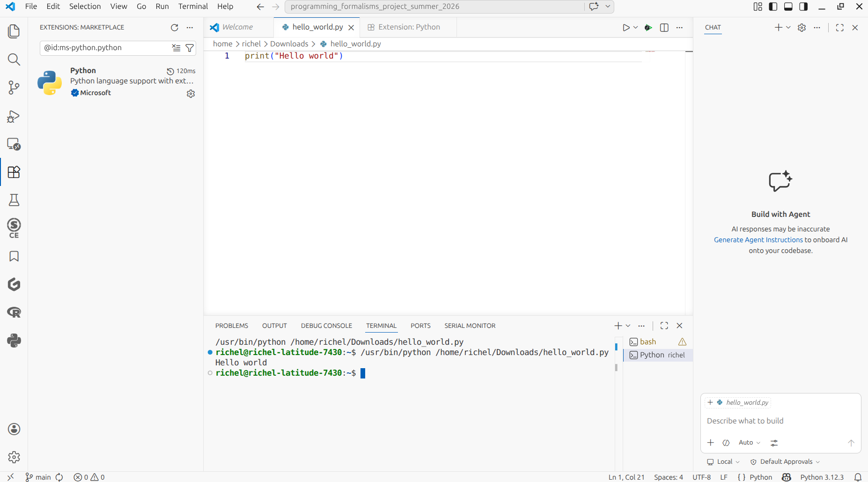
Task: Open Python extension manage gear
Action: [191, 94]
